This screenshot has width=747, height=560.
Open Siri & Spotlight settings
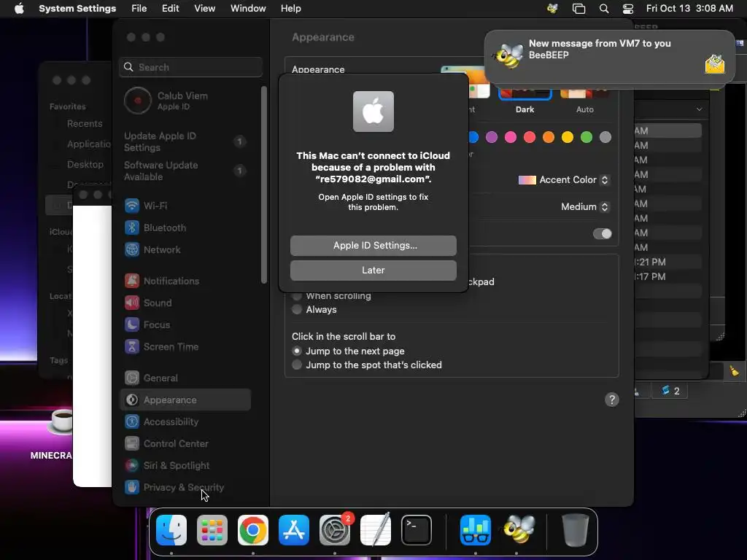click(x=186, y=466)
